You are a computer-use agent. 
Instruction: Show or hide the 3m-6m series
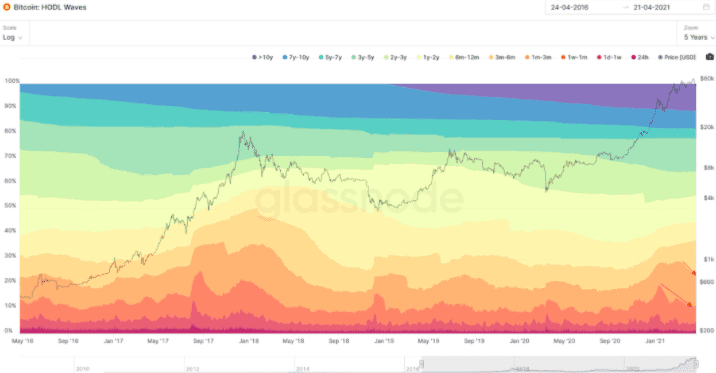coord(501,58)
